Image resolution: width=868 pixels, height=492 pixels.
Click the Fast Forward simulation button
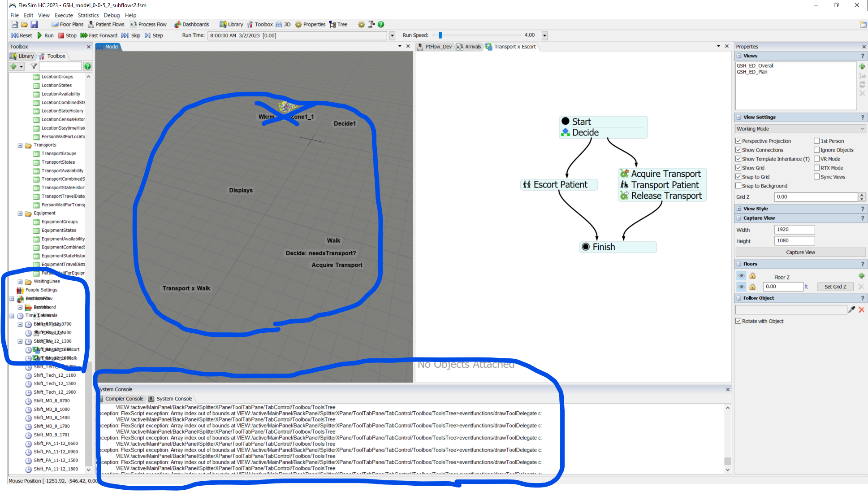pos(99,35)
